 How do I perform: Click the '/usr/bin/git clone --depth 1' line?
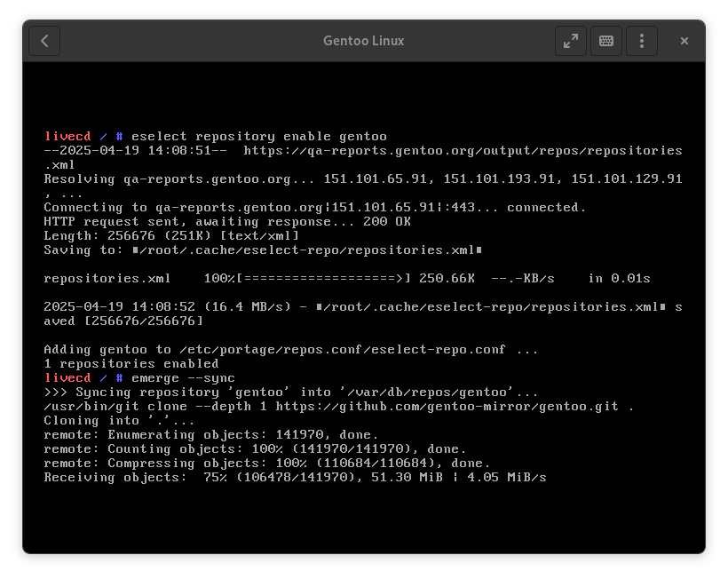[338, 406]
